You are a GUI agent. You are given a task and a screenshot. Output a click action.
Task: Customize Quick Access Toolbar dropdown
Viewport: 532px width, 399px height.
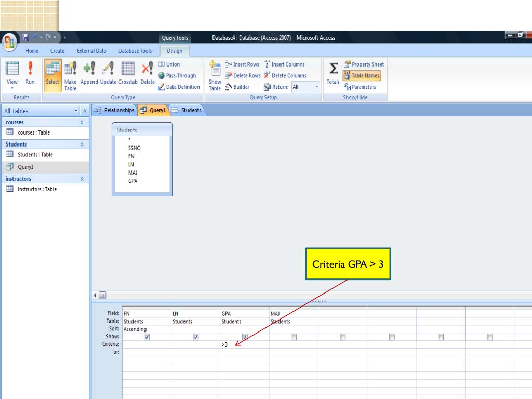click(x=65, y=37)
